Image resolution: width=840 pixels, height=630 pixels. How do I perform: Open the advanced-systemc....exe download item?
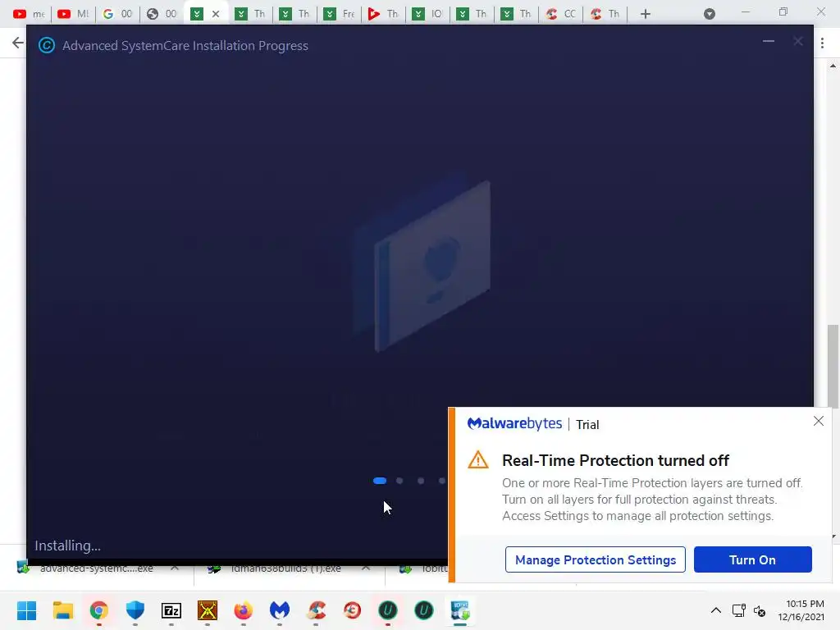[x=85, y=568]
